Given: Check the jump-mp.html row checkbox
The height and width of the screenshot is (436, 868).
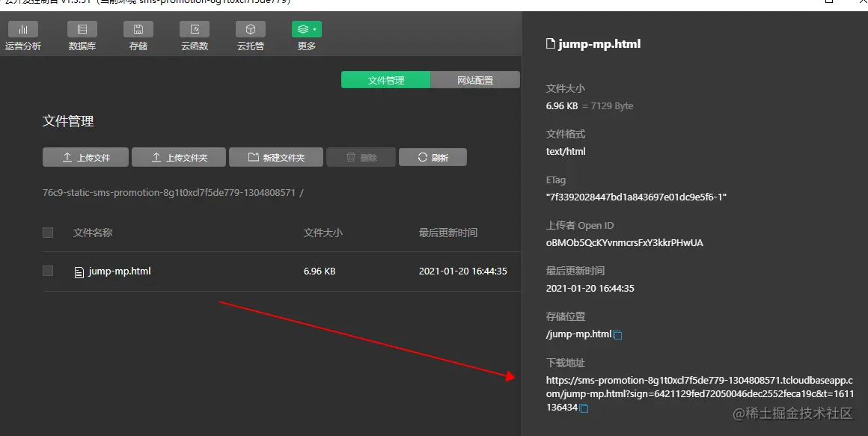Looking at the screenshot, I should pos(48,271).
